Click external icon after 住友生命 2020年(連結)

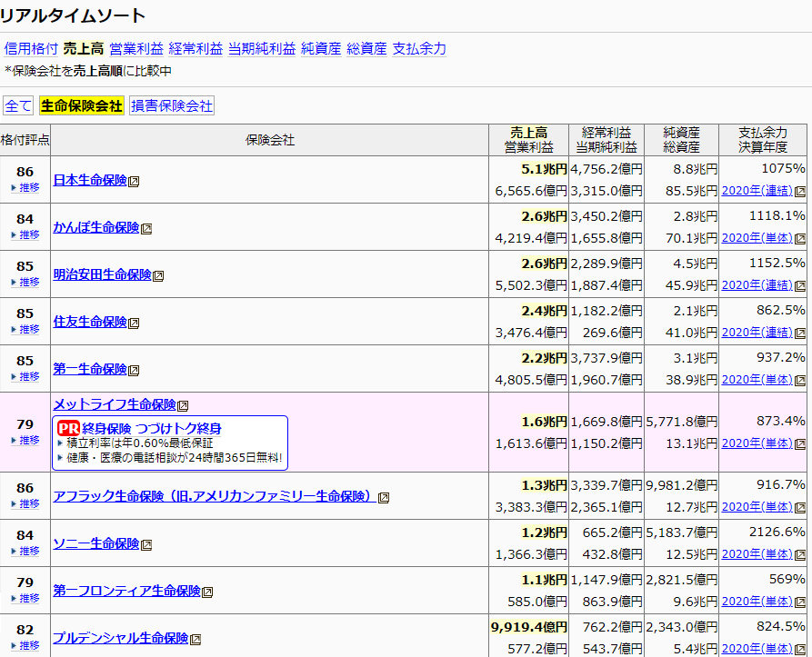pyautogui.click(x=800, y=333)
